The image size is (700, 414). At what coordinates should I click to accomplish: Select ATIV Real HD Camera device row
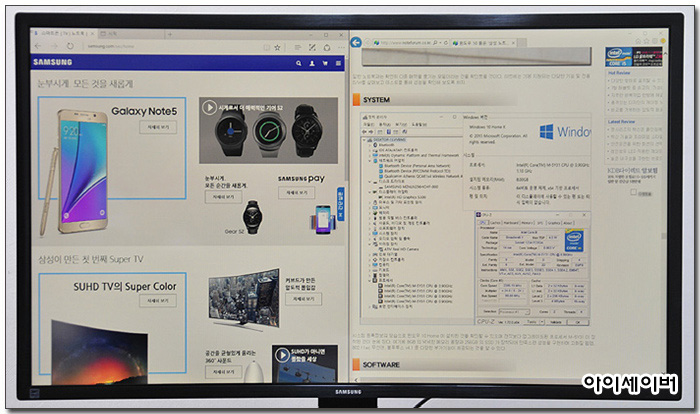400,249
